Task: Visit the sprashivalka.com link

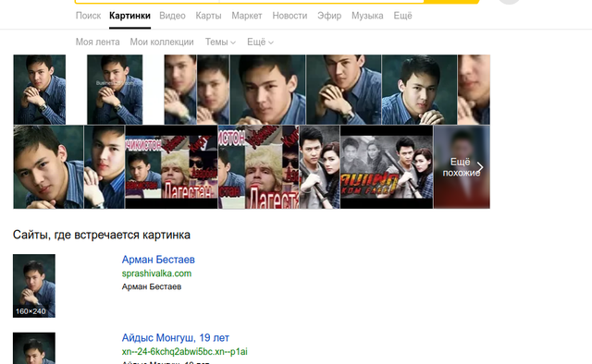Action: click(x=156, y=273)
